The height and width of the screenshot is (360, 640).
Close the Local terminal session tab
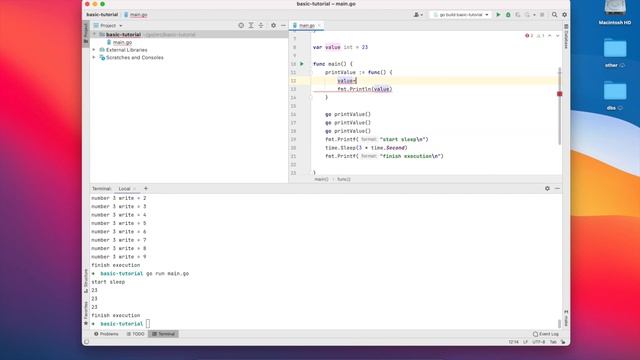[x=134, y=189]
